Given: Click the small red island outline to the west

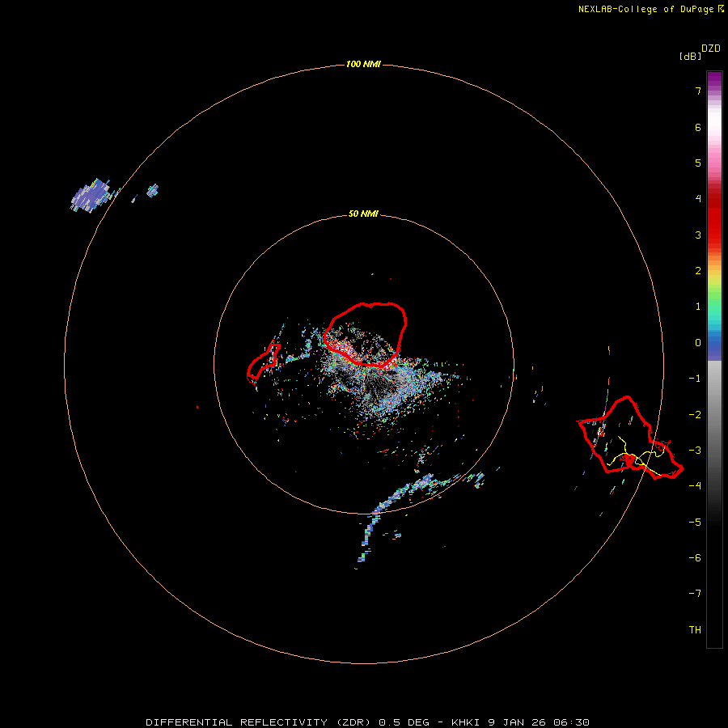Looking at the screenshot, I should (263, 362).
